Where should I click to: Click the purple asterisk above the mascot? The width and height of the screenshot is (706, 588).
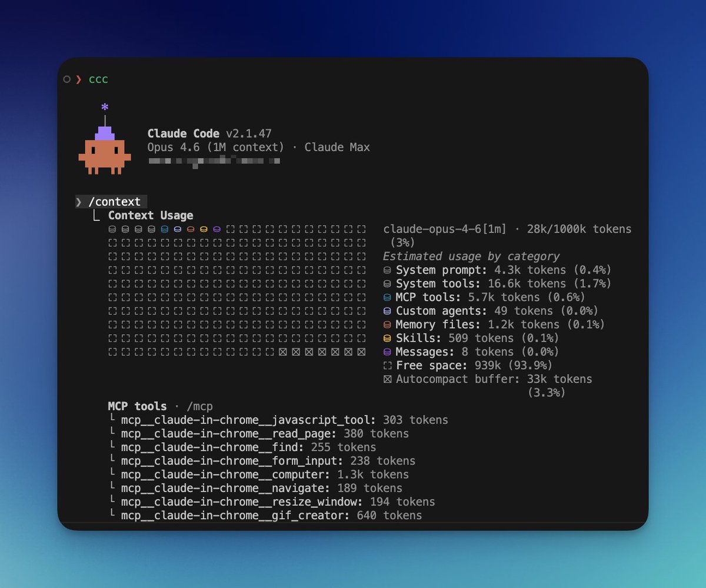tap(105, 107)
